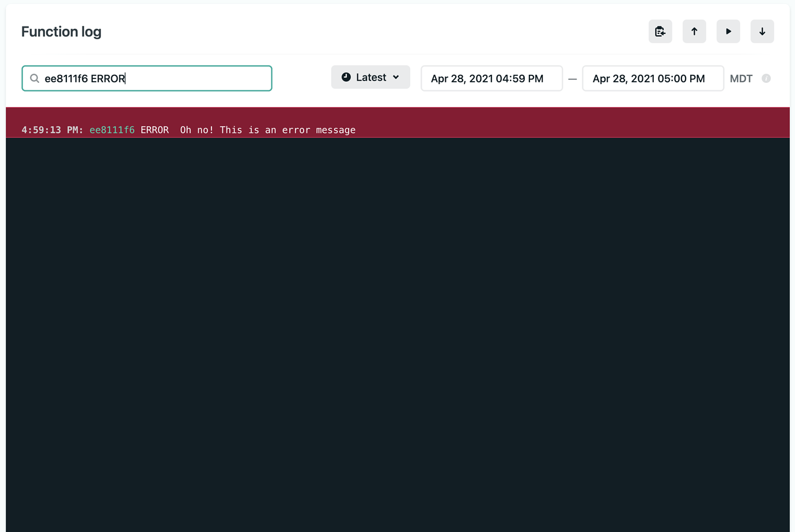795x532 pixels.
Task: Jump to top with the up arrow
Action: point(694,32)
